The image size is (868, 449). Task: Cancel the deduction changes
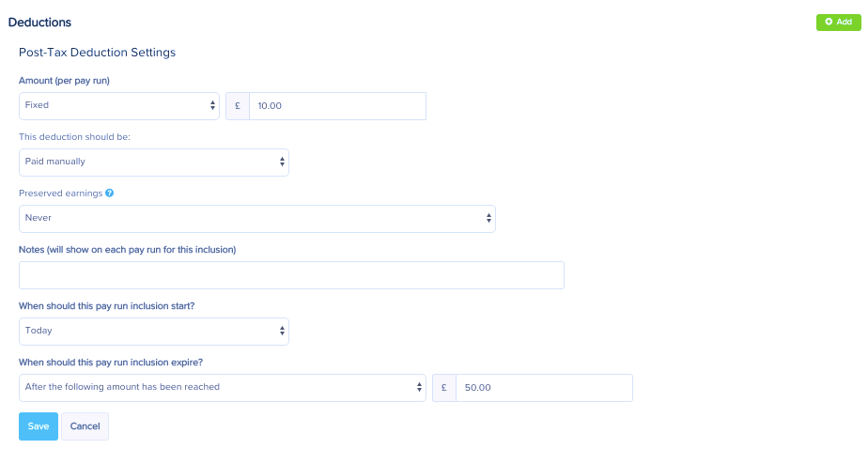point(85,426)
